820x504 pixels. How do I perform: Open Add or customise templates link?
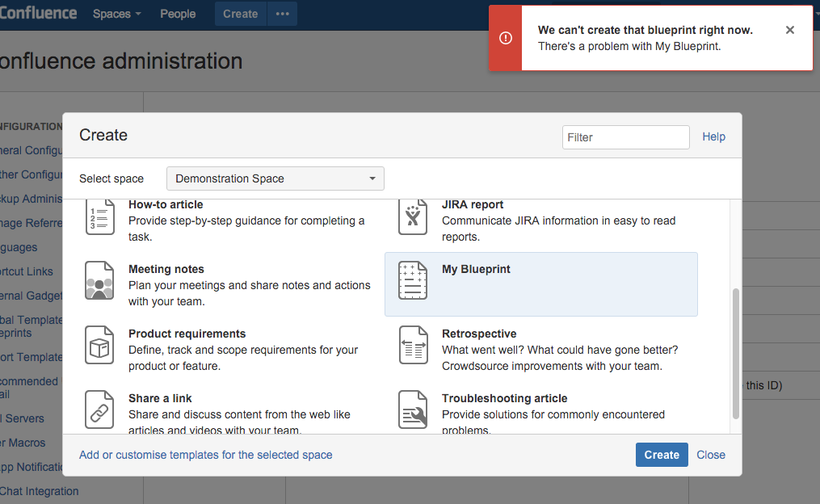tap(205, 455)
